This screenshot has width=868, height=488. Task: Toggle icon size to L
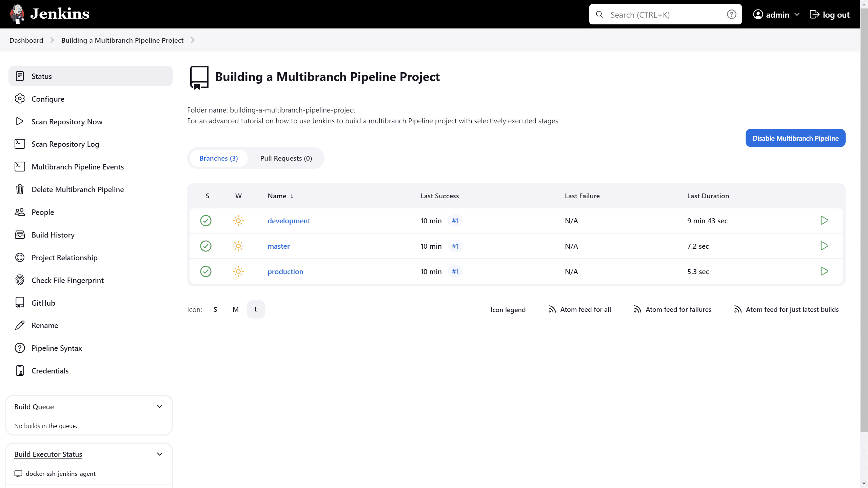[x=256, y=309]
